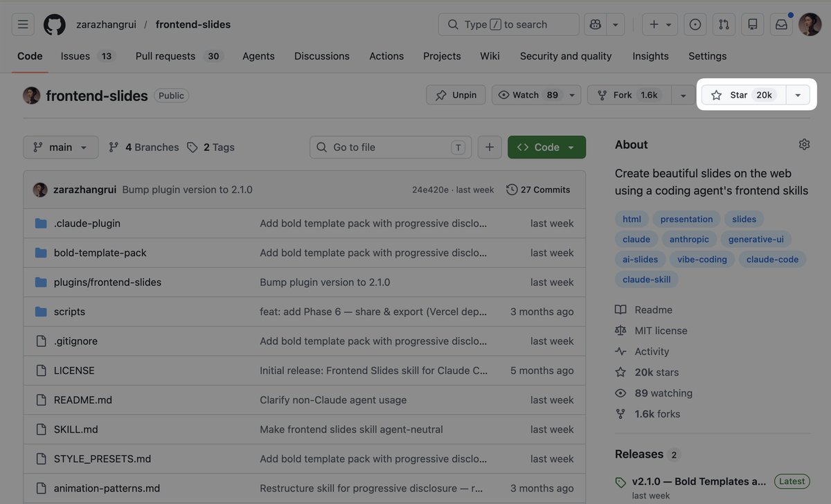
Task: Click the add file plus button
Action: [x=490, y=147]
